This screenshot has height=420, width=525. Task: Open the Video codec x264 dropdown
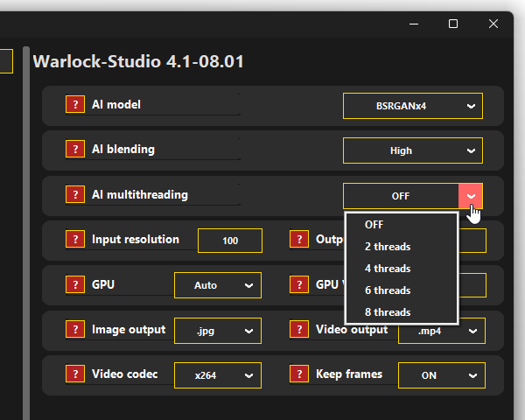pos(217,375)
